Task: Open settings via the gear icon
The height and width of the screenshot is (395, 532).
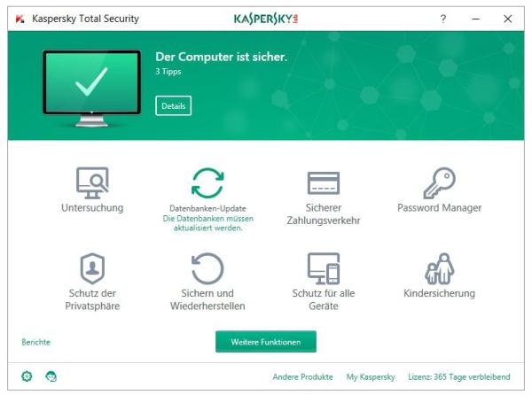Action: (x=27, y=376)
